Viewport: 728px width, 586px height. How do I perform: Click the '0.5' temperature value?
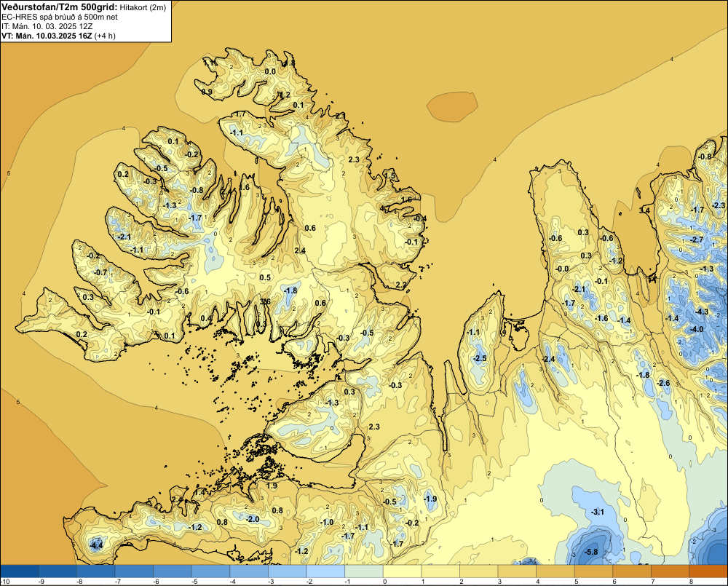click(265, 277)
